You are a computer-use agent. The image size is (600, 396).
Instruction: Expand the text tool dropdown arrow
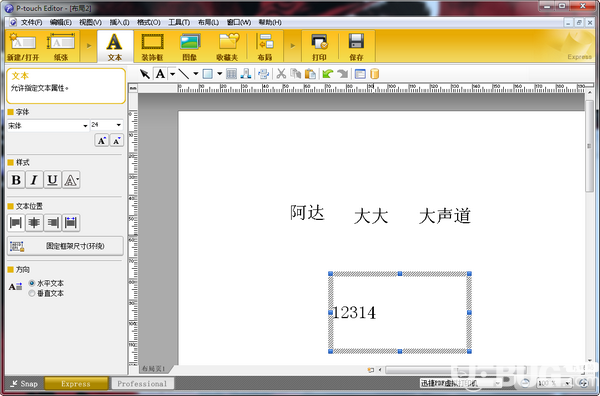point(173,74)
